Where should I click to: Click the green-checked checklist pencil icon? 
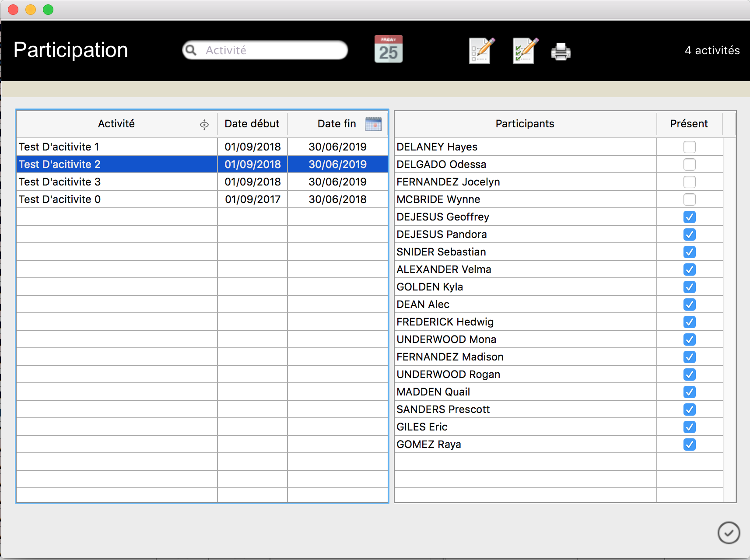click(x=525, y=51)
